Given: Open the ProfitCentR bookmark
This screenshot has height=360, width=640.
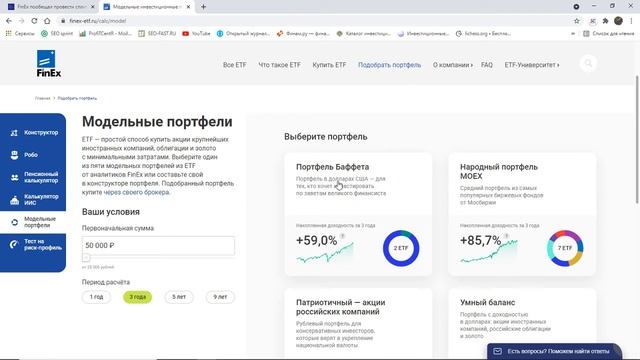Looking at the screenshot, I should [x=106, y=33].
